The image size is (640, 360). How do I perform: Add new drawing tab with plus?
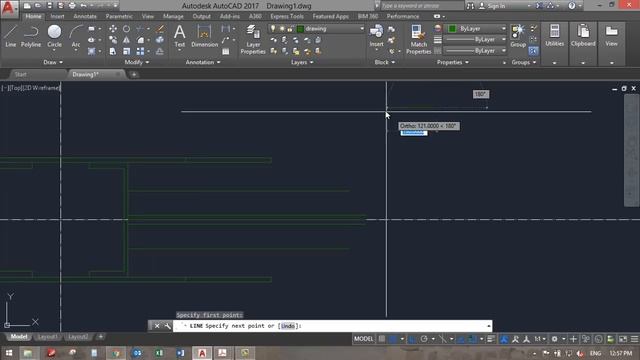[134, 74]
